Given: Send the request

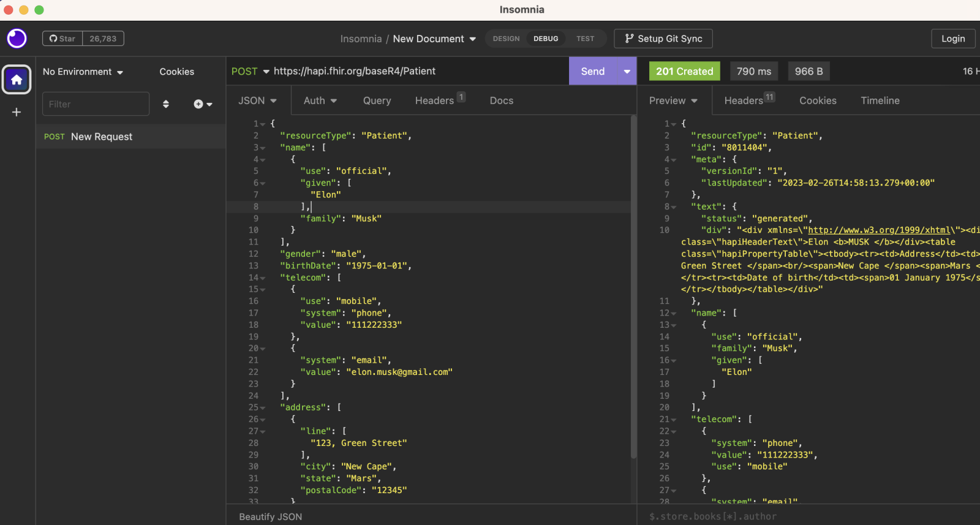Looking at the screenshot, I should pyautogui.click(x=593, y=71).
